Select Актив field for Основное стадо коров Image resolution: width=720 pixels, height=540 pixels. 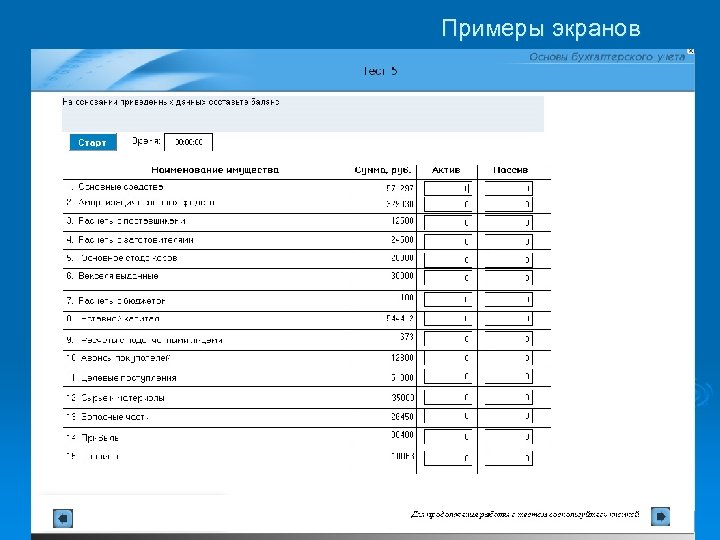448,259
